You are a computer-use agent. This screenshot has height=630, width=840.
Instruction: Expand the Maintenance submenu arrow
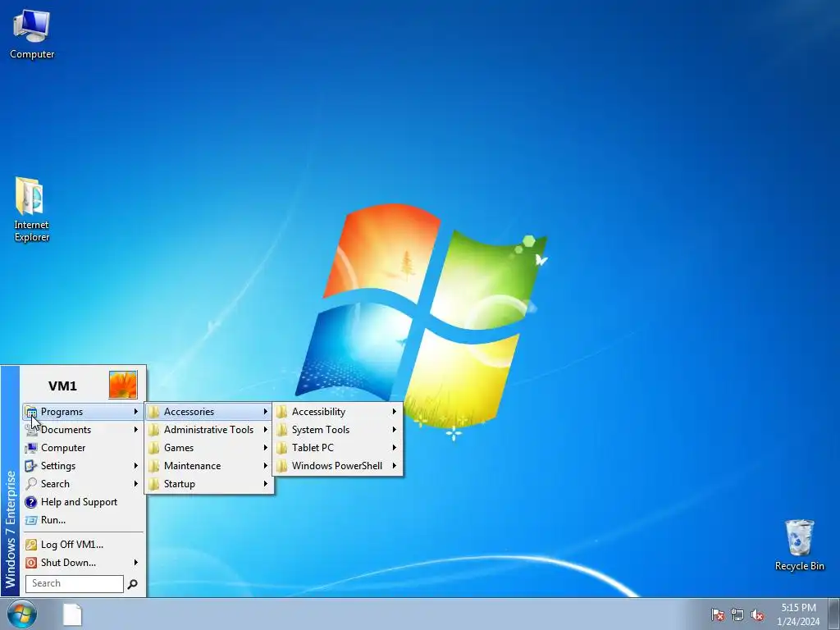coord(265,466)
